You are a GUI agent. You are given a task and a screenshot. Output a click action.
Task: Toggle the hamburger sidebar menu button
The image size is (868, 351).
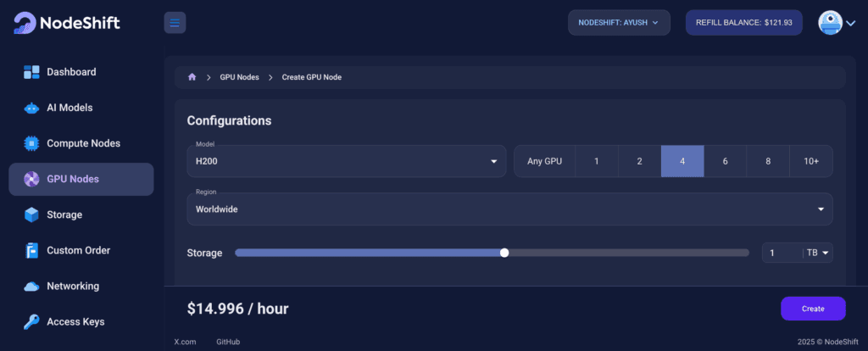[x=175, y=23]
